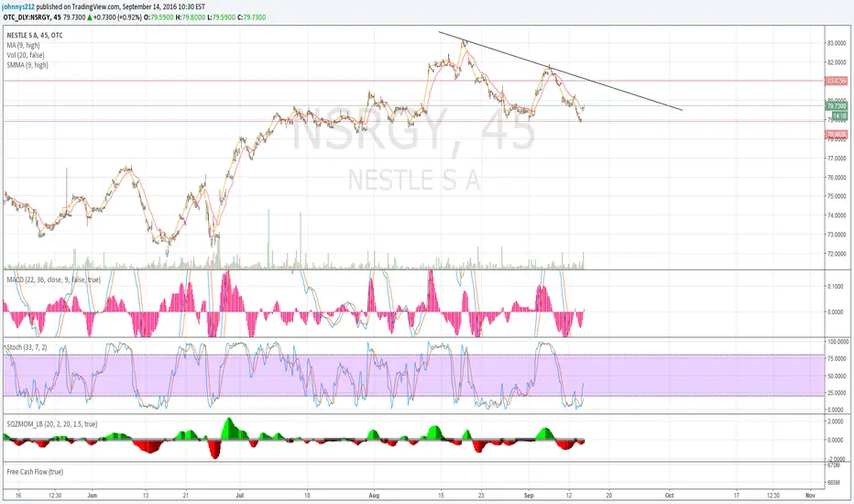
Task: Click 0.0000 on the MACD axis
Action: 835,312
